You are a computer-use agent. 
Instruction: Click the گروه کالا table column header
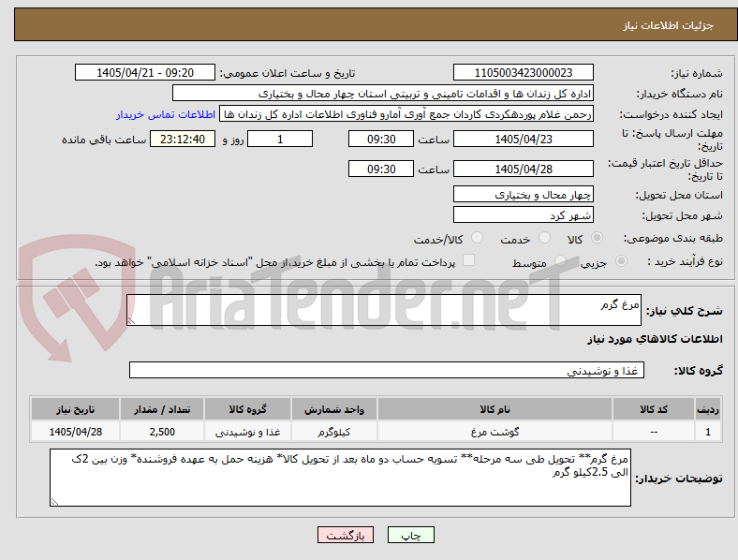coord(247,409)
